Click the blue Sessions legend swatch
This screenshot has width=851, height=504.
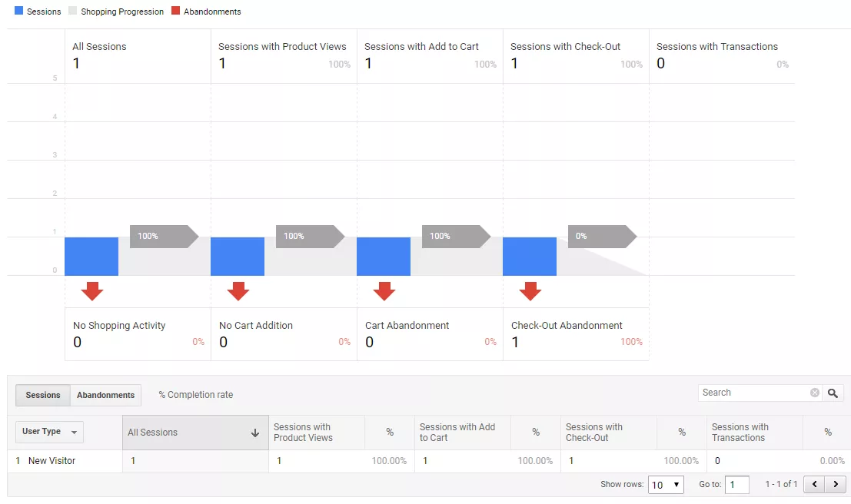pyautogui.click(x=19, y=11)
